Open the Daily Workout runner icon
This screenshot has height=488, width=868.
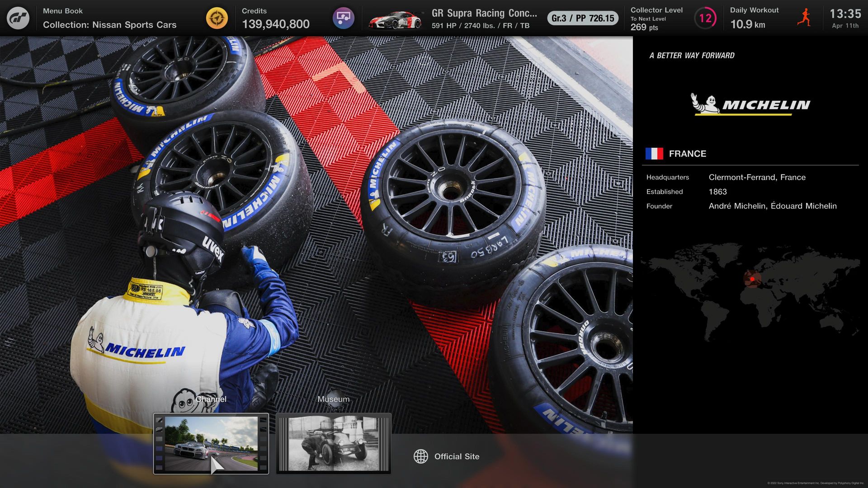804,18
